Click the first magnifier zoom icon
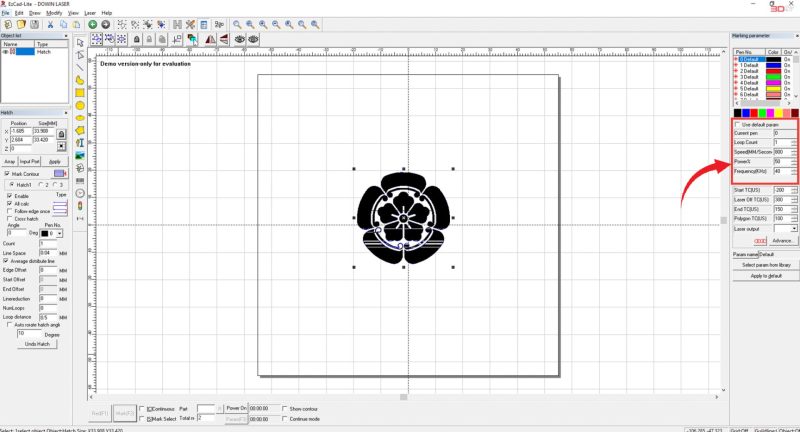This screenshot has height=432, width=800. point(237,24)
